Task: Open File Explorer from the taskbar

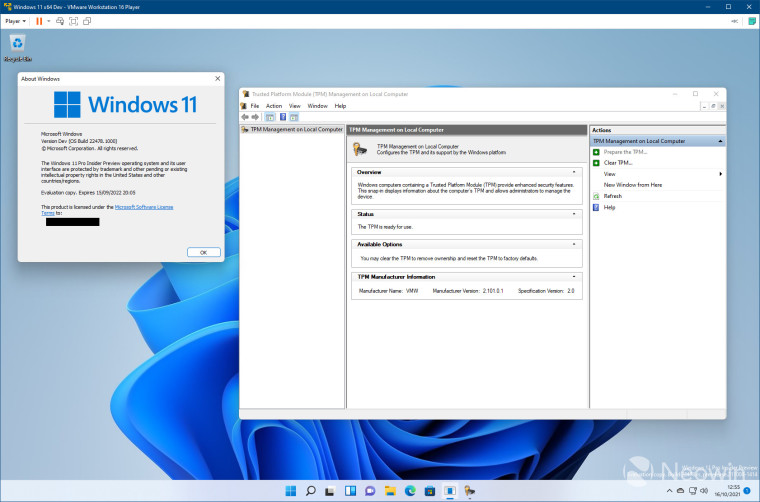Action: tap(390, 491)
